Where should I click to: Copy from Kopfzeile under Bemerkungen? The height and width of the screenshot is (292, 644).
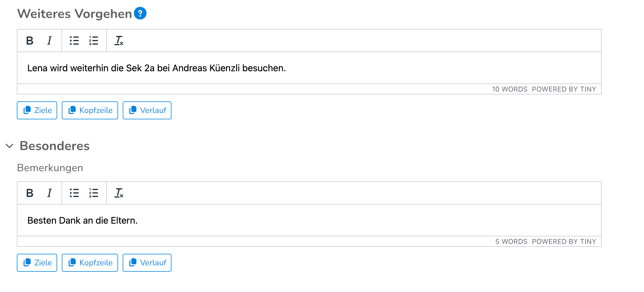[90, 263]
